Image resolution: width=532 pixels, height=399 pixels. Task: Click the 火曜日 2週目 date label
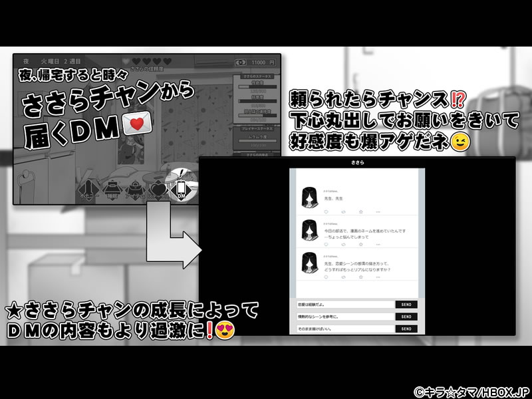pyautogui.click(x=61, y=61)
